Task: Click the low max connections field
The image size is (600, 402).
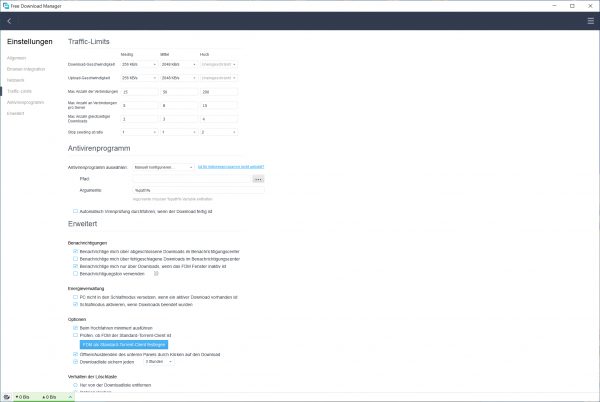Action: tap(139, 92)
